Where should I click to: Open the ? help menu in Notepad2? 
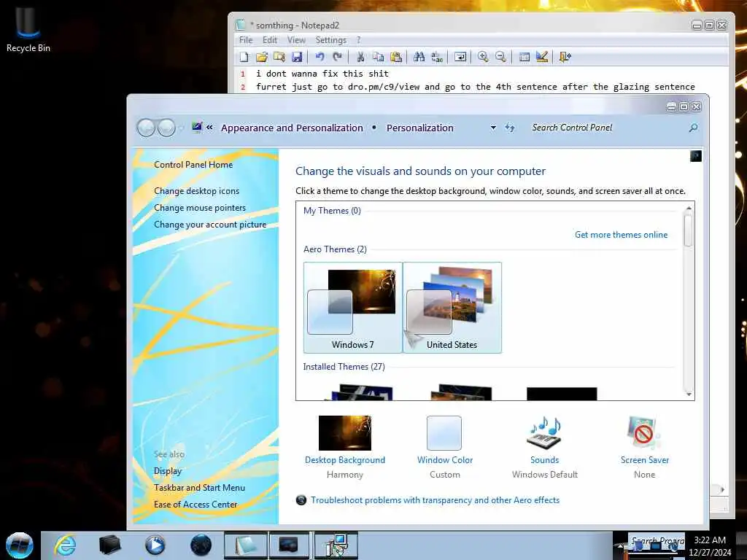tap(359, 40)
